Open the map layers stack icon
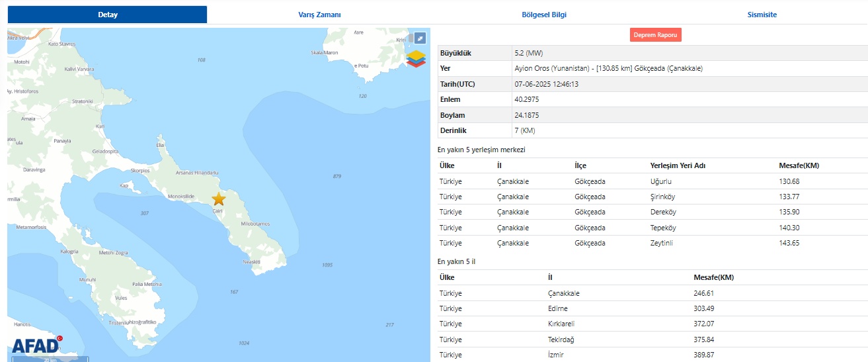Screen dimensions: 868x362 pos(416,59)
